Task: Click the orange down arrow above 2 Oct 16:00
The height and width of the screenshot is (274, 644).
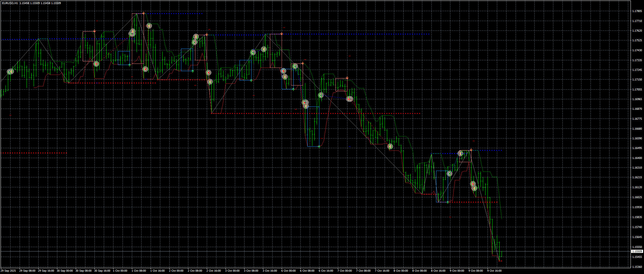Action: 207,35
